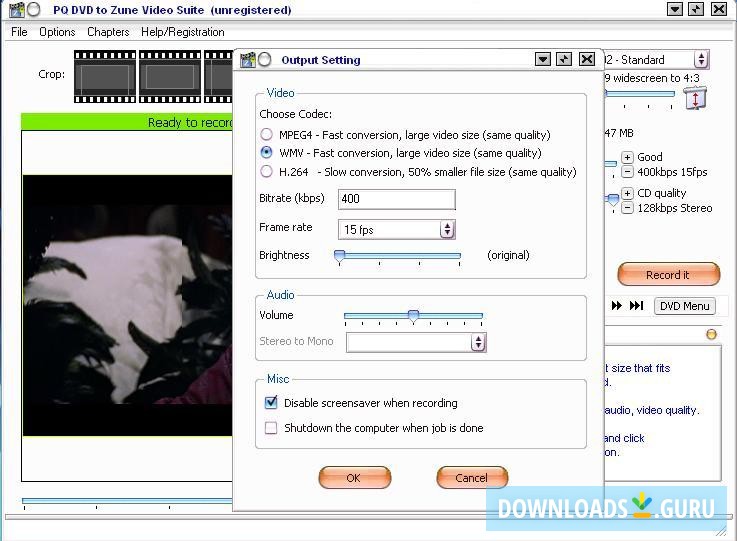Click the DVD Menu button

(684, 306)
